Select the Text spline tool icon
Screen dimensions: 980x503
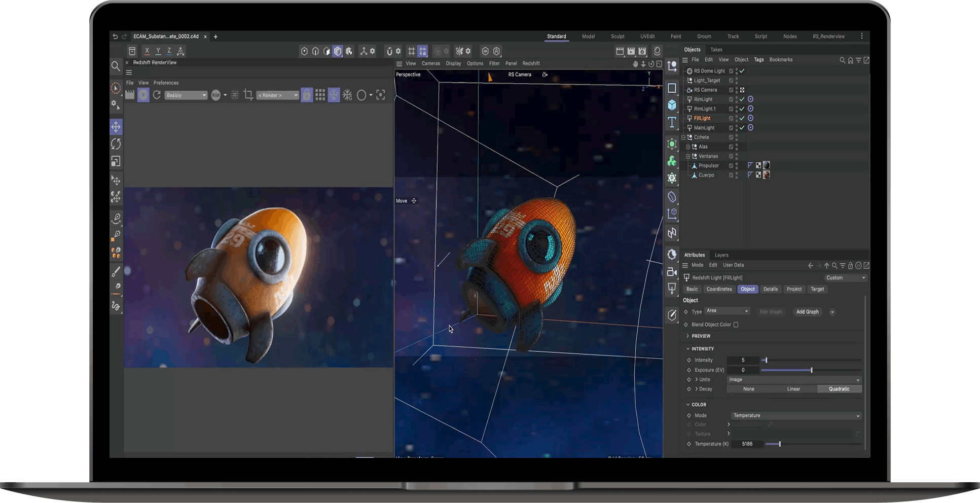[672, 122]
